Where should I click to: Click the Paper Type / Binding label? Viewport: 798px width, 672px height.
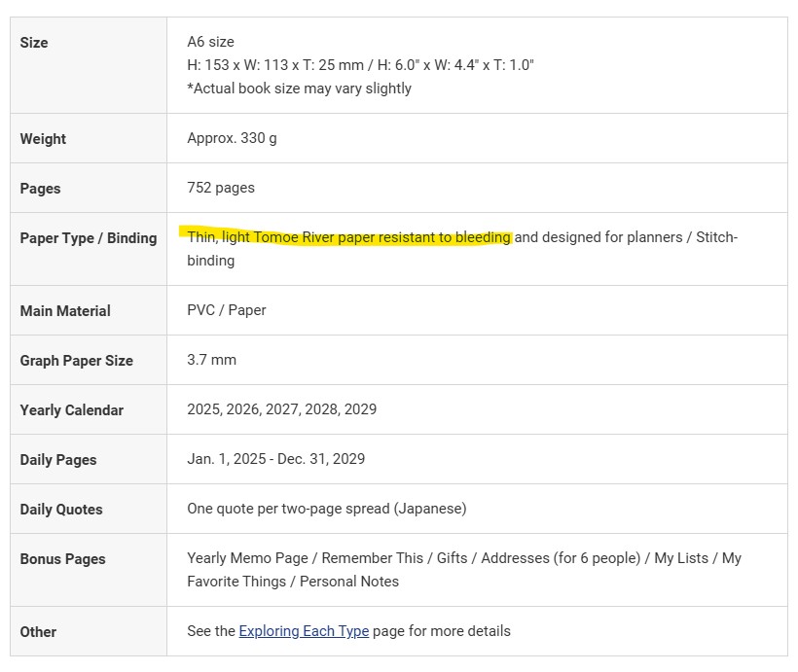click(x=89, y=238)
